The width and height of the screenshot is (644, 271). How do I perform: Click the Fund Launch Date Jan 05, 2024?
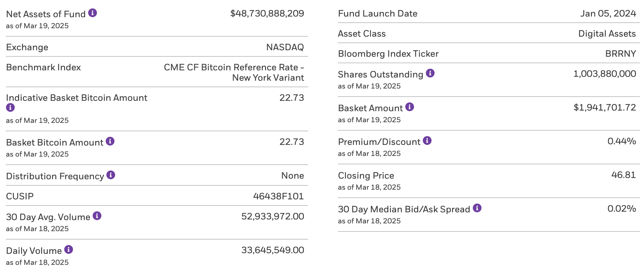[x=608, y=14]
